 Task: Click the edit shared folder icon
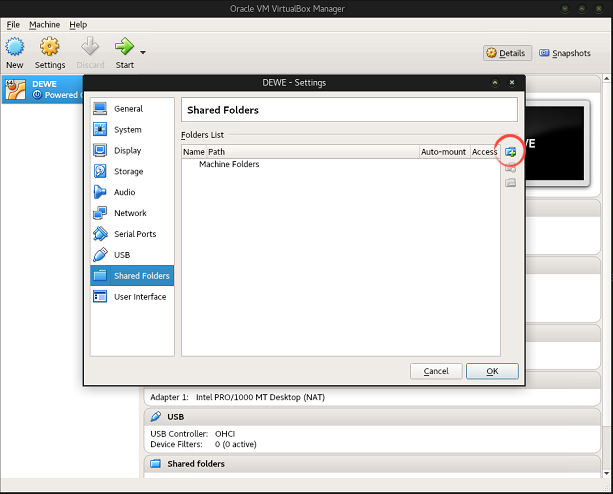[x=511, y=168]
